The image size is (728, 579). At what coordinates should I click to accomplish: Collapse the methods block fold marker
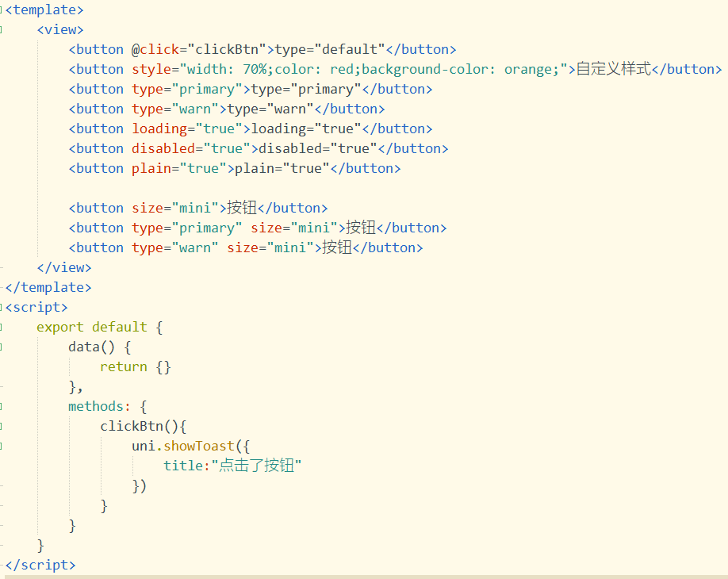tap(2, 406)
